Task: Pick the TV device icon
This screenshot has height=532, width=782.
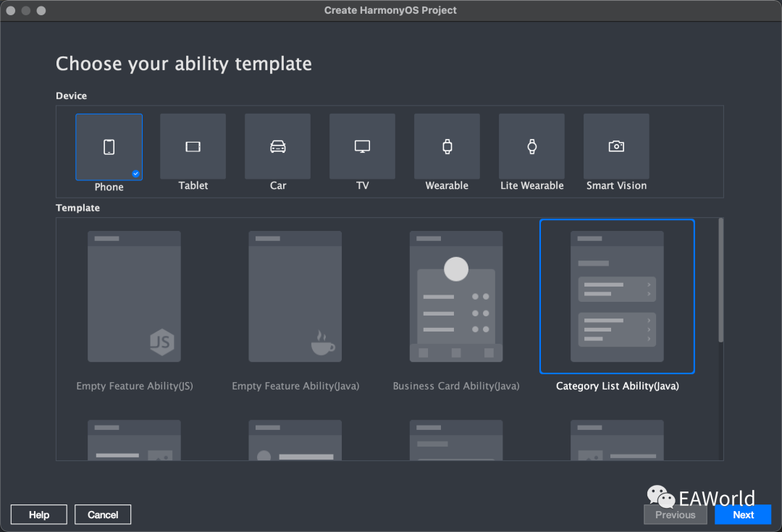Action: tap(363, 147)
